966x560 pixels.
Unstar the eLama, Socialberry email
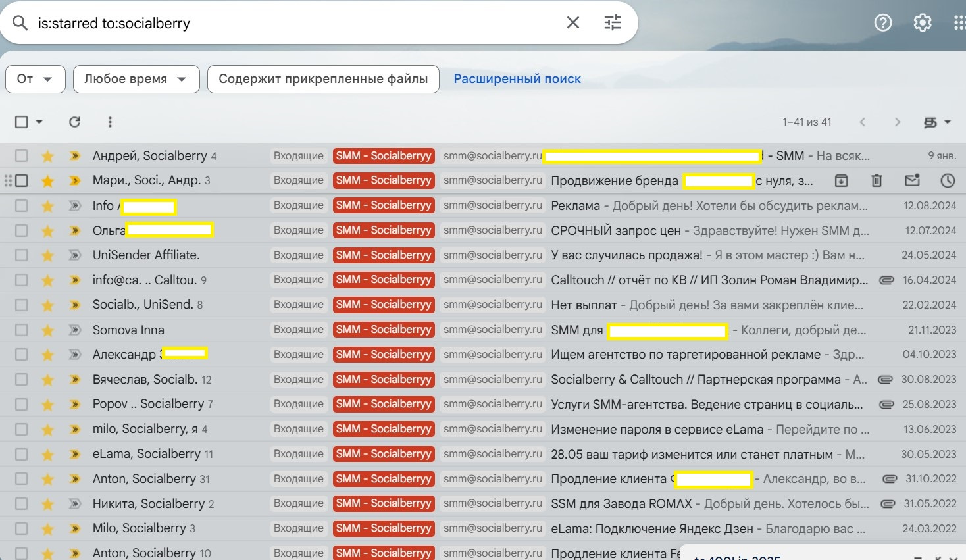tap(47, 454)
